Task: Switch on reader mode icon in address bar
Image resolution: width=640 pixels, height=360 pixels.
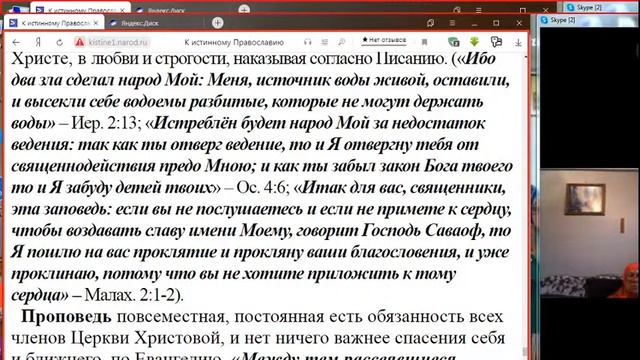Action: pyautogui.click(x=324, y=42)
